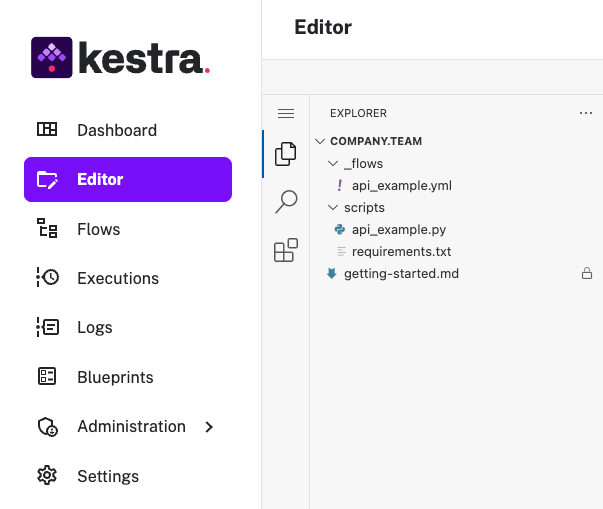The height and width of the screenshot is (509, 603).
Task: Click the Editor page heading
Action: pyautogui.click(x=323, y=27)
